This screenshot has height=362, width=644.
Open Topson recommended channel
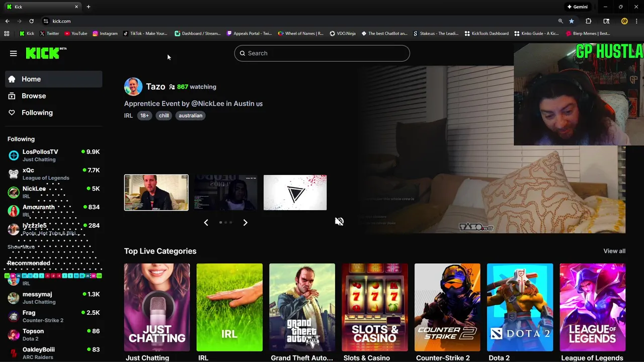tap(54, 334)
